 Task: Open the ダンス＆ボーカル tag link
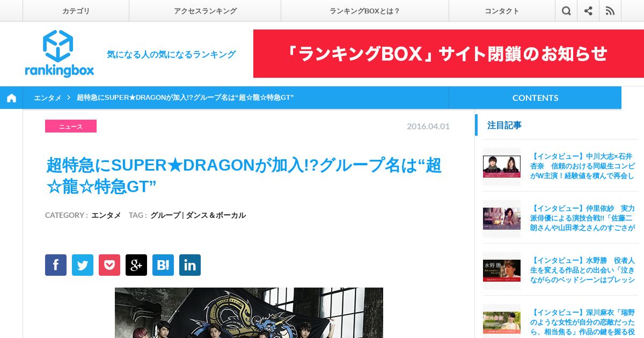216,215
